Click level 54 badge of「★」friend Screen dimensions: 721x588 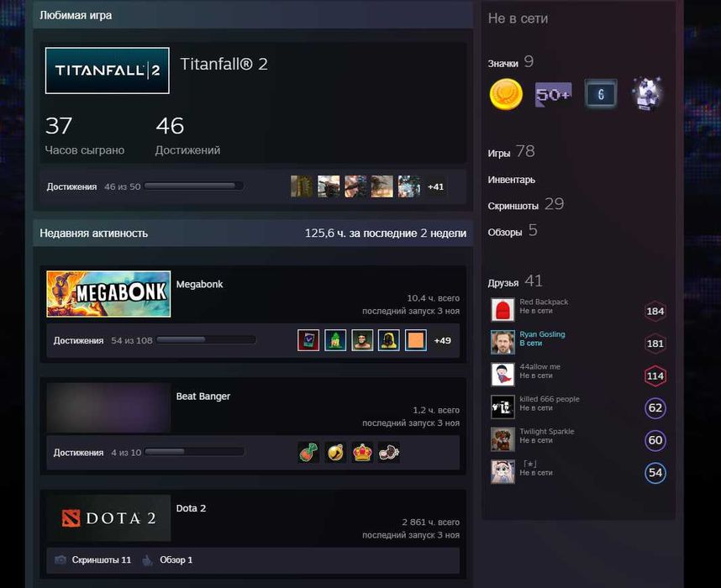coord(655,473)
